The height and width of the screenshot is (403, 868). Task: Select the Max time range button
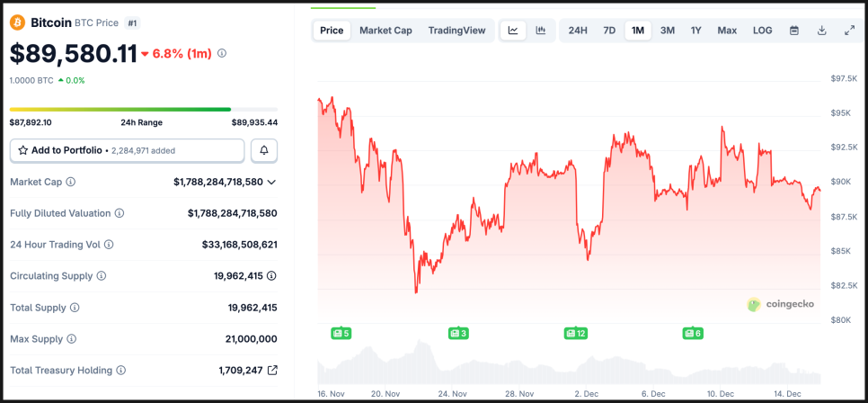(727, 31)
